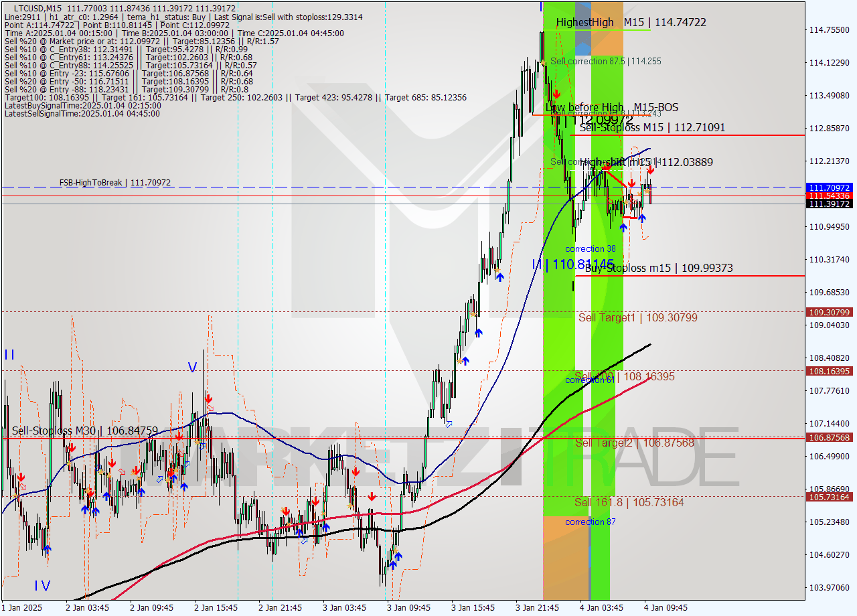Viewport: 857px width, 616px height.
Task: Click the red 111.54336 price tag on axis
Action: click(830, 196)
